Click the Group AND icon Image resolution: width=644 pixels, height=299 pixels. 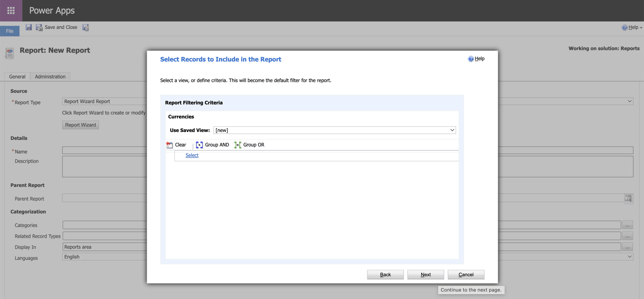pyautogui.click(x=199, y=145)
